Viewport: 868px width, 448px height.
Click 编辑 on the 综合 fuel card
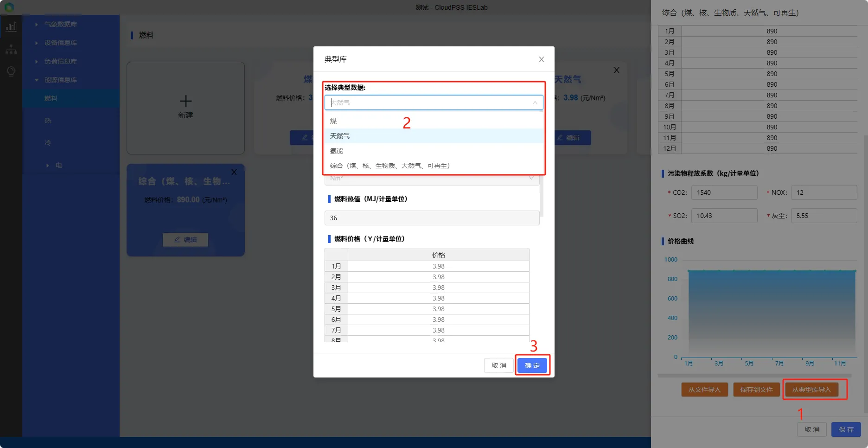185,240
